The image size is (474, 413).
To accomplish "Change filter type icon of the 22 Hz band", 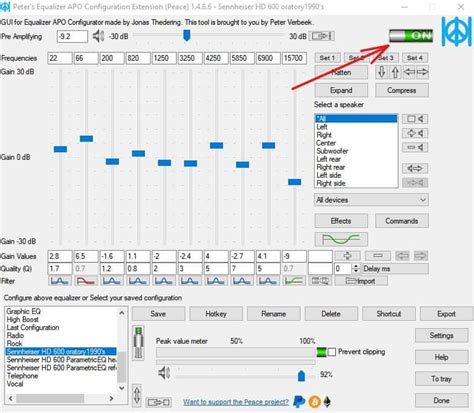I will click(x=60, y=281).
